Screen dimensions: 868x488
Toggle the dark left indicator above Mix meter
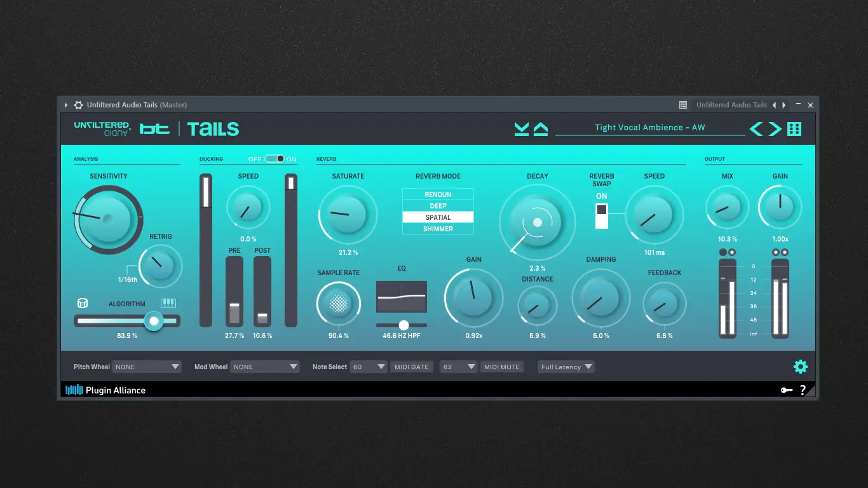click(723, 252)
